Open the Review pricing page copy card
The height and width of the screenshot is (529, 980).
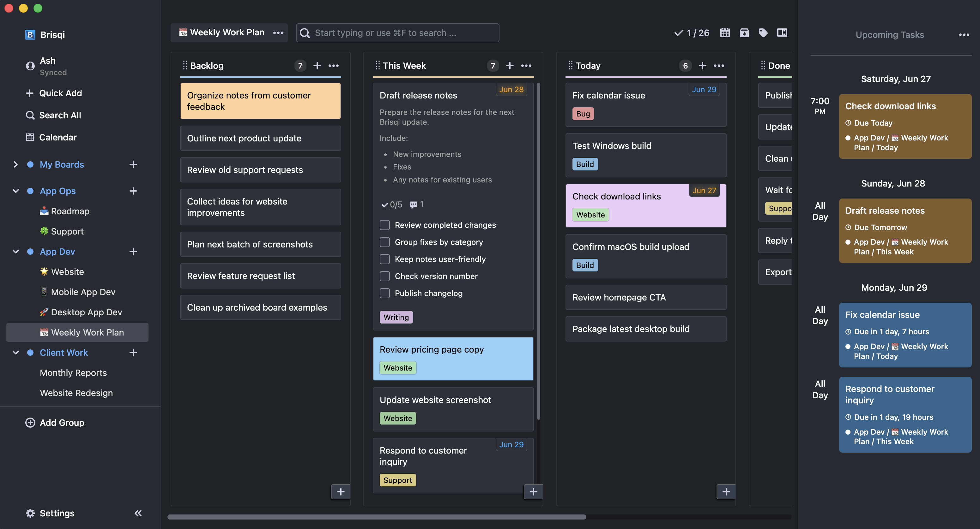pyautogui.click(x=453, y=359)
